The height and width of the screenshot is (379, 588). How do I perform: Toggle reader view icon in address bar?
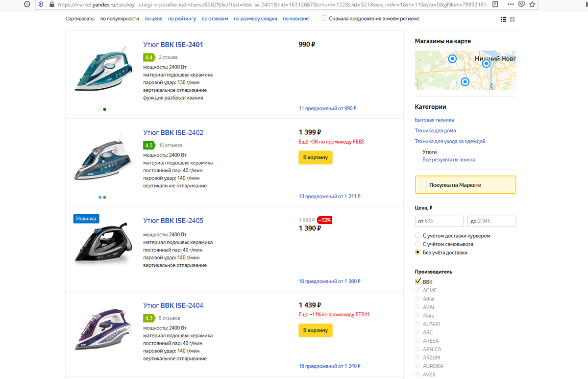(495, 4)
